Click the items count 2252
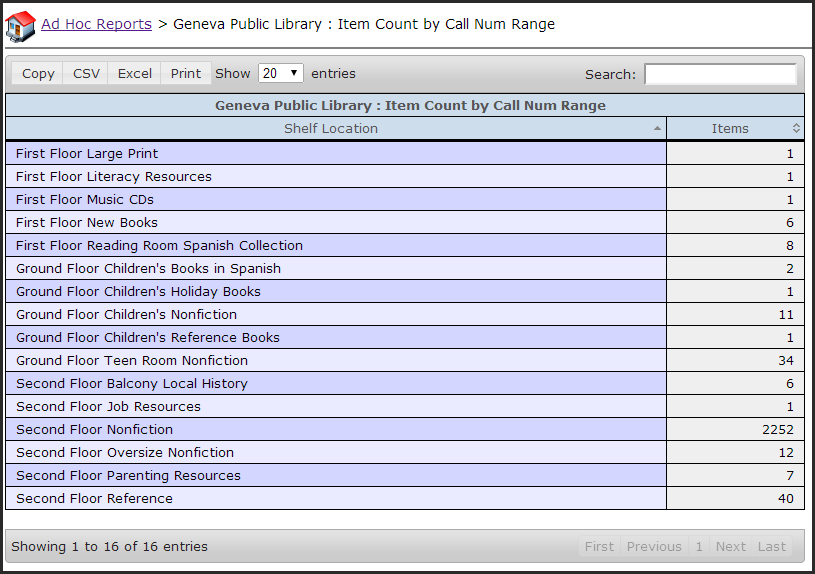Screen dimensions: 815x574 click(x=778, y=429)
